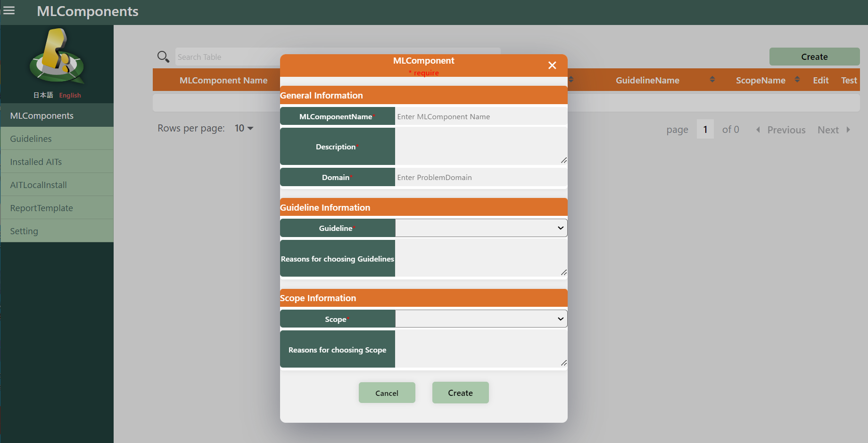Switch language to 日本語
868x443 pixels.
(x=43, y=95)
